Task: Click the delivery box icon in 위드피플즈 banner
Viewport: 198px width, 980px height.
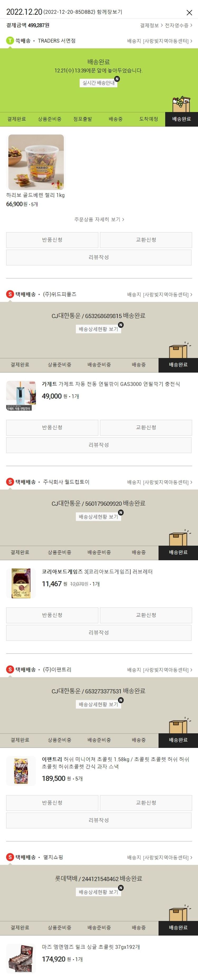Action: click(x=179, y=350)
